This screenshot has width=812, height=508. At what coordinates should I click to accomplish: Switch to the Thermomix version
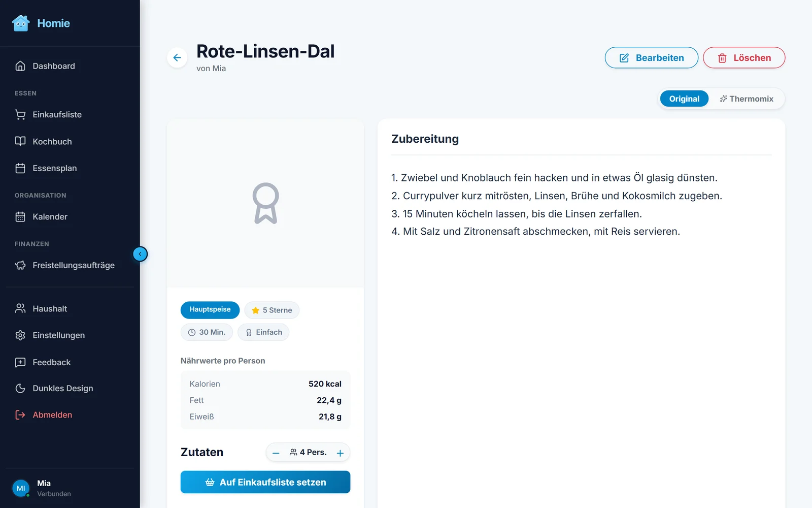point(747,99)
